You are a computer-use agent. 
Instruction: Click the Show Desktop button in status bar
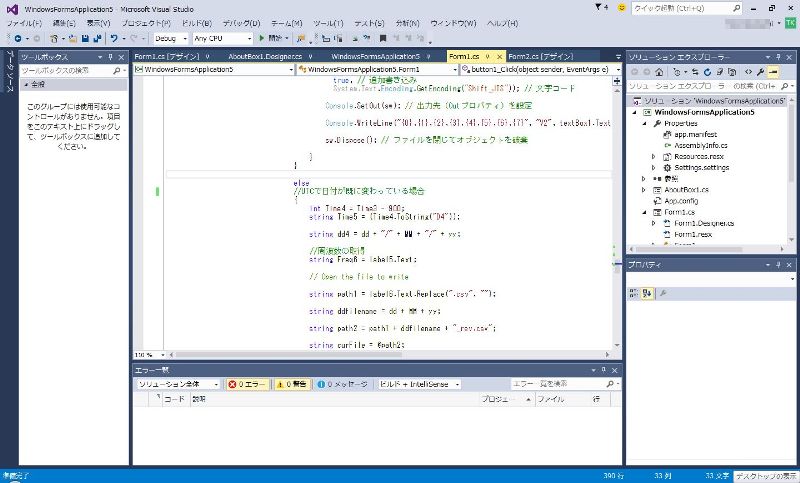[766, 476]
